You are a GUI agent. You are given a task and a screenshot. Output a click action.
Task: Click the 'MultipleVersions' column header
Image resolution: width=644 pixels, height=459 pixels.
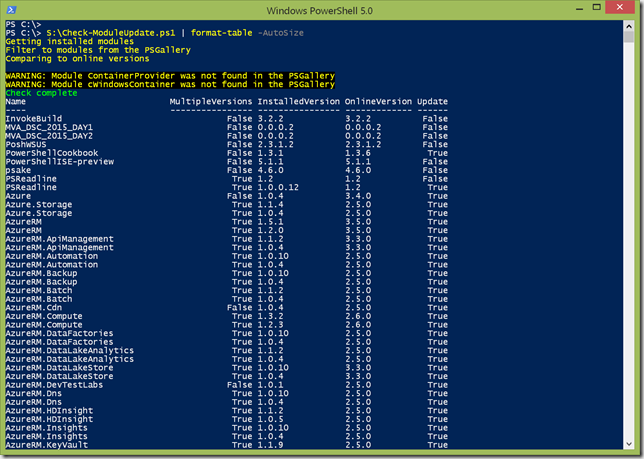[211, 101]
